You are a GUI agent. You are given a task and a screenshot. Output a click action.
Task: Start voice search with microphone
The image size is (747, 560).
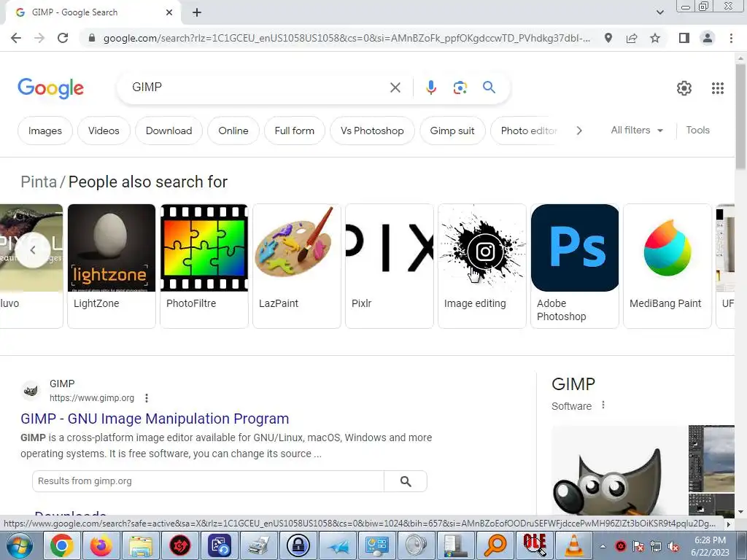tap(430, 87)
